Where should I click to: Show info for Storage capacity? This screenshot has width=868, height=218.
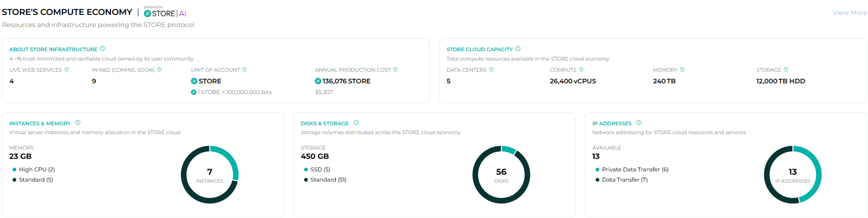tap(786, 69)
